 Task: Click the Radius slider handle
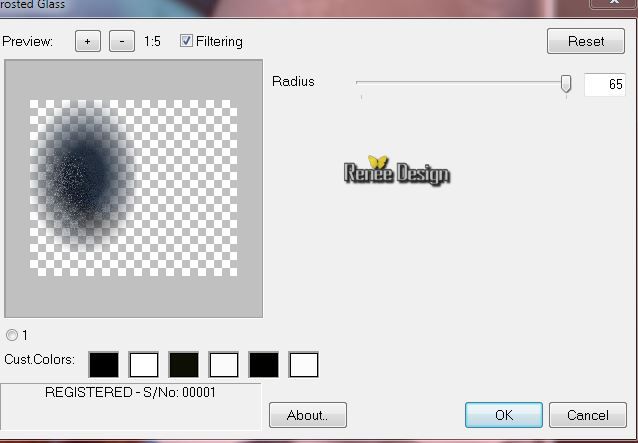[x=566, y=84]
